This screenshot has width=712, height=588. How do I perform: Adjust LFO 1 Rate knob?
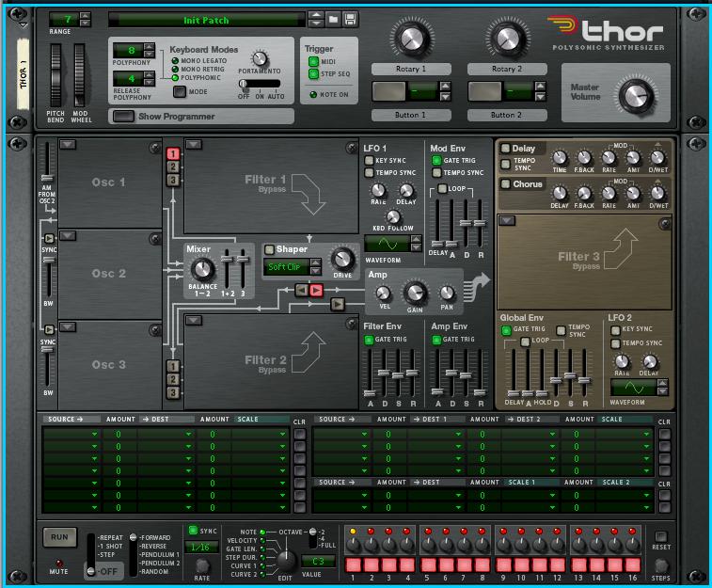[378, 190]
